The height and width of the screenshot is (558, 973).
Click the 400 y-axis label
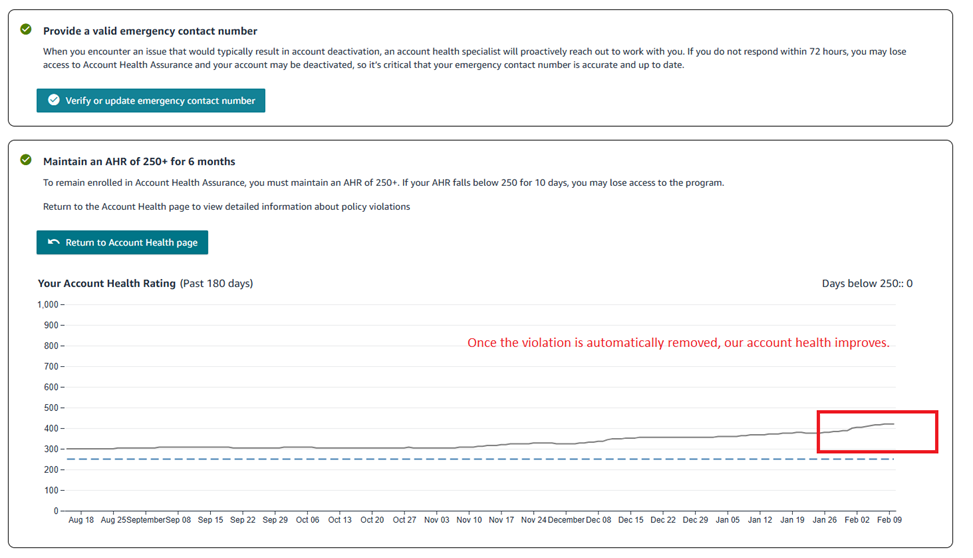click(51, 428)
